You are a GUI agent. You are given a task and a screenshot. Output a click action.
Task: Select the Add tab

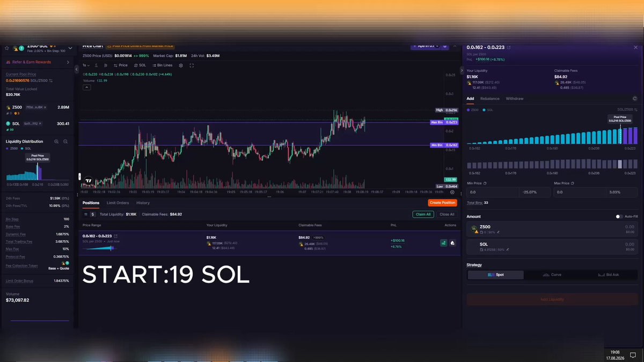pyautogui.click(x=470, y=99)
